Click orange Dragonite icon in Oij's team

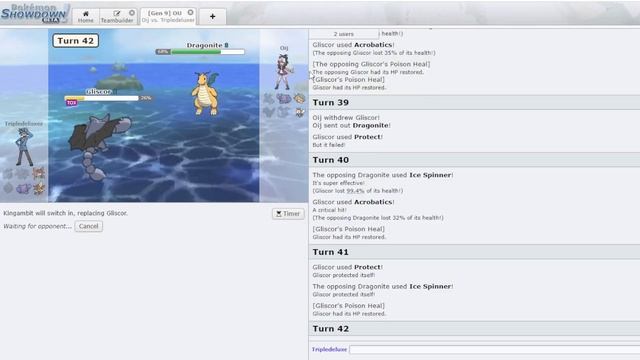[x=299, y=98]
